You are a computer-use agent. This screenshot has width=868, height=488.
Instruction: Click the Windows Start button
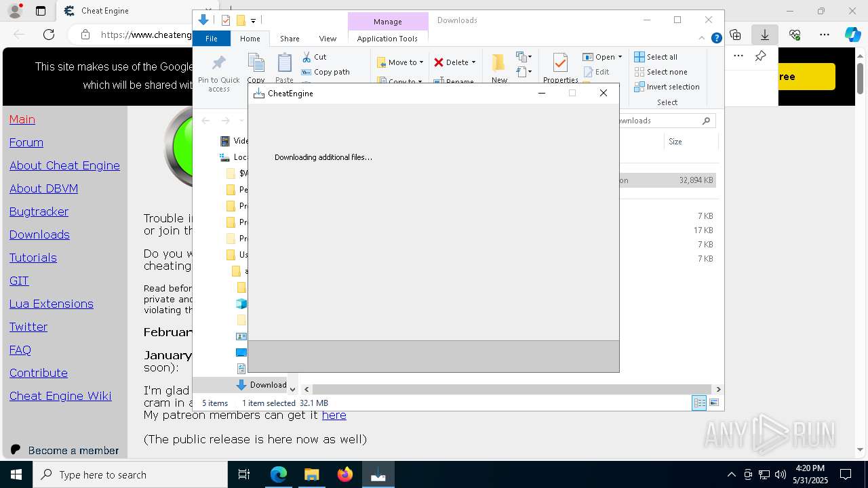click(16, 474)
